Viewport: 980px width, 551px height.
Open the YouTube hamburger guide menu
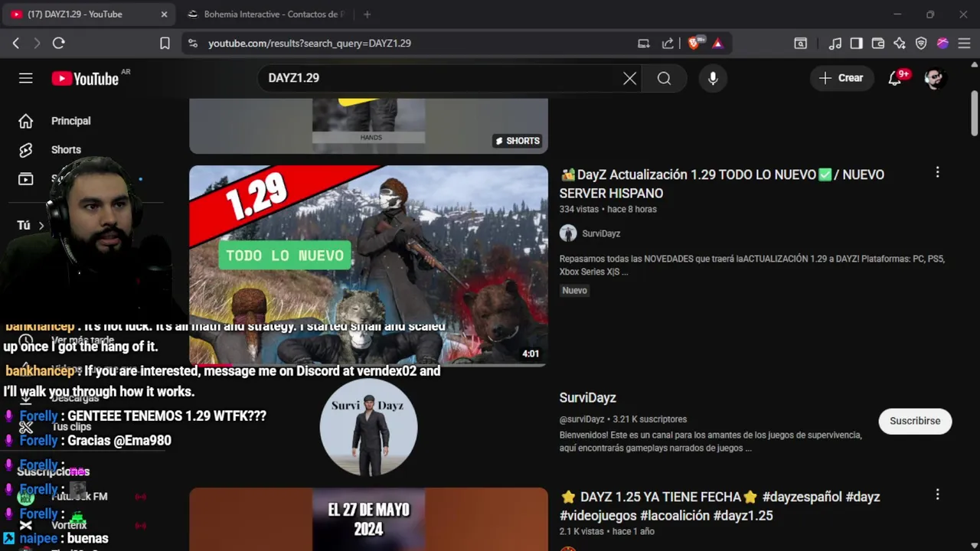coord(26,78)
